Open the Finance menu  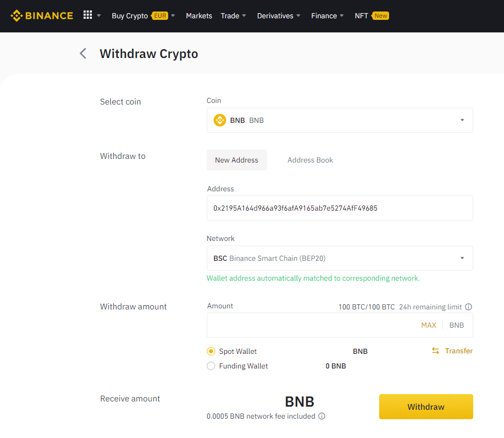coord(324,16)
